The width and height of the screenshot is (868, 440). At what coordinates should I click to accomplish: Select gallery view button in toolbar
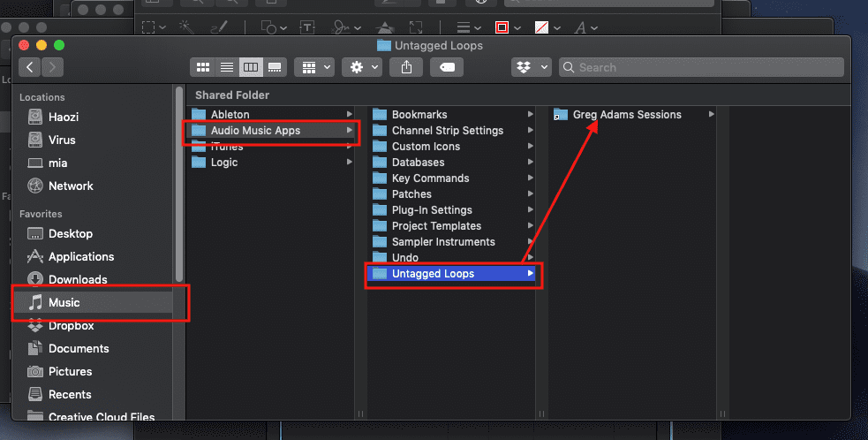tap(275, 67)
